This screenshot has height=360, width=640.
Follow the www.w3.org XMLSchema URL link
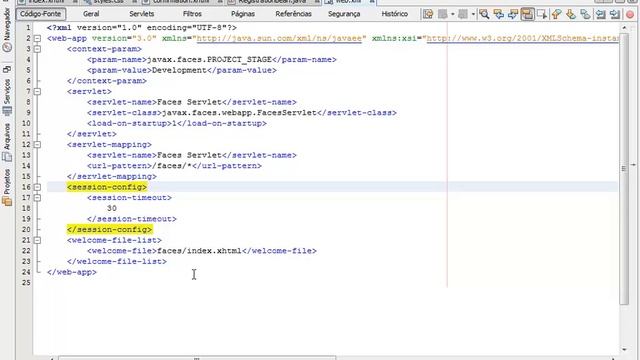pos(523,38)
